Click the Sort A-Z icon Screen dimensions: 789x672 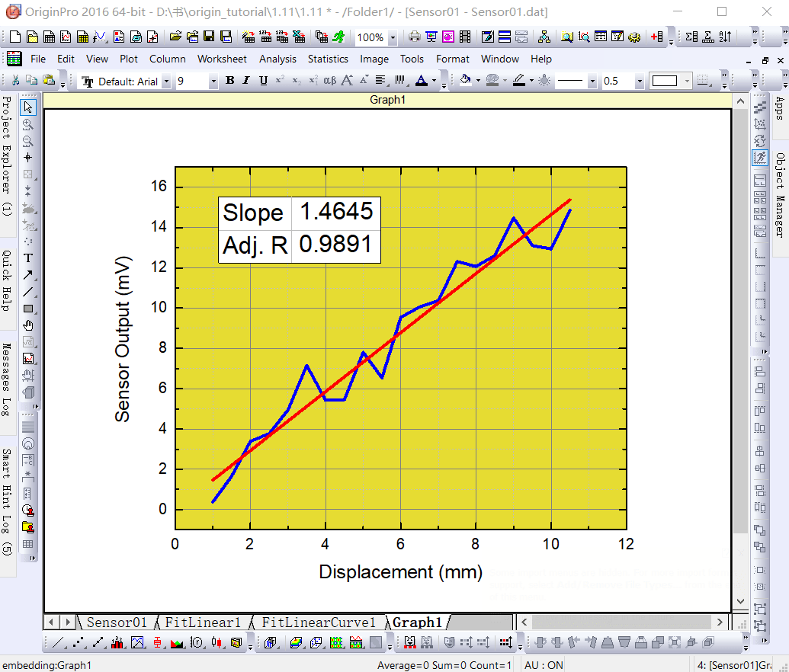click(725, 37)
